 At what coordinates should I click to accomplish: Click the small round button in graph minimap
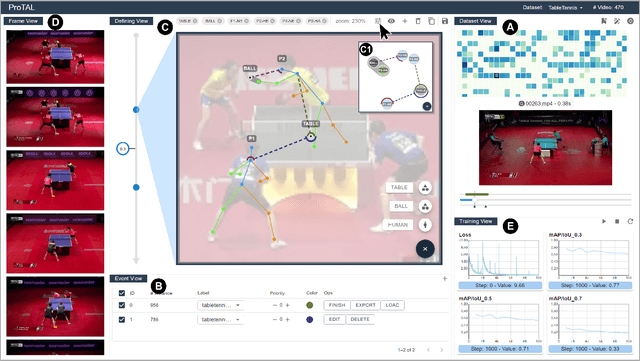pyautogui.click(x=427, y=106)
